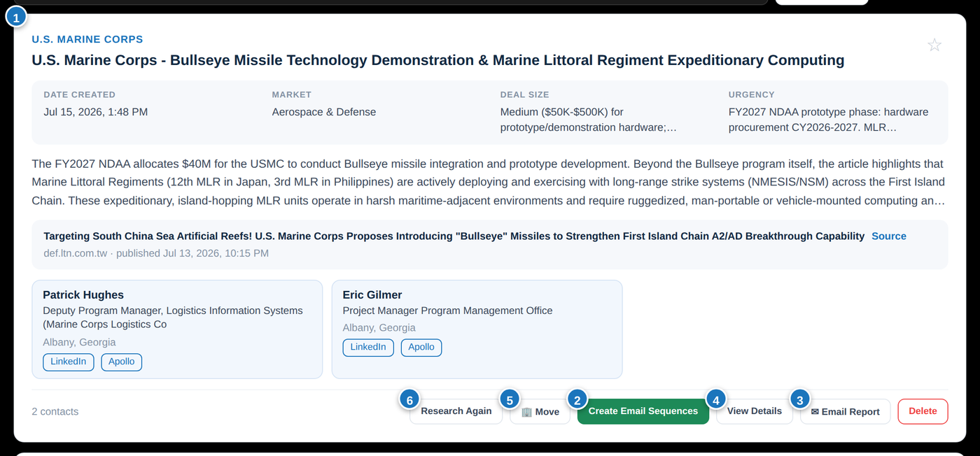Open the U.S. MARINE CORPS organization label

[87, 39]
